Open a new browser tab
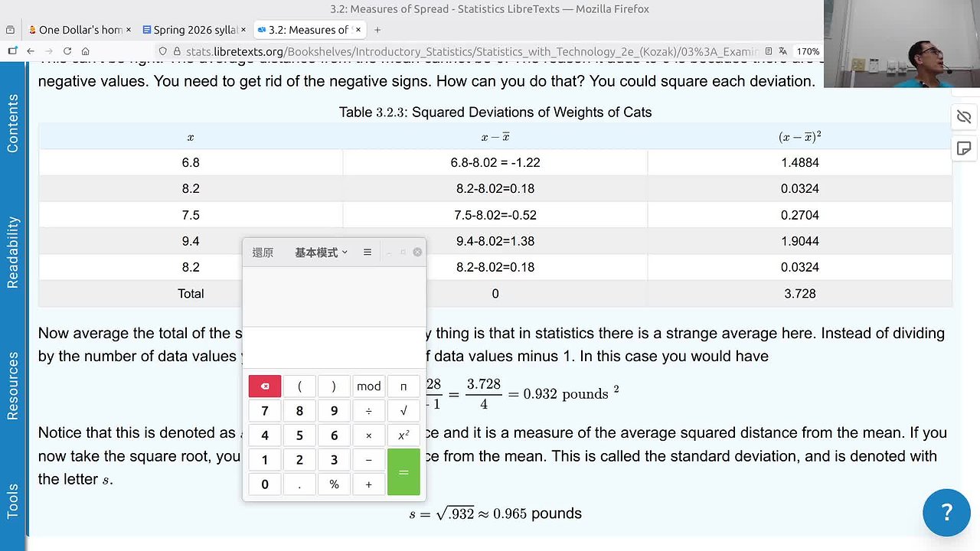980x551 pixels. tap(377, 30)
